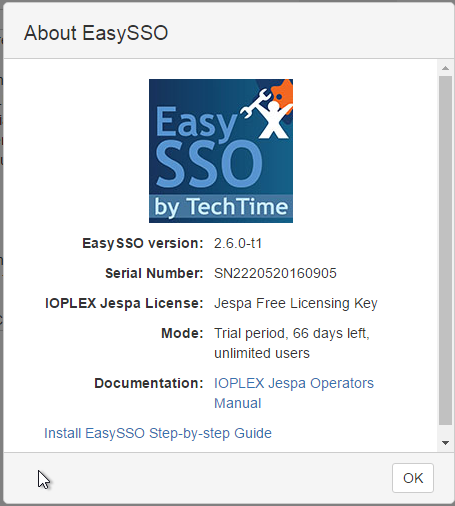
Task: Open Install EasySSO Step-by-step Guide link
Action: point(158,433)
